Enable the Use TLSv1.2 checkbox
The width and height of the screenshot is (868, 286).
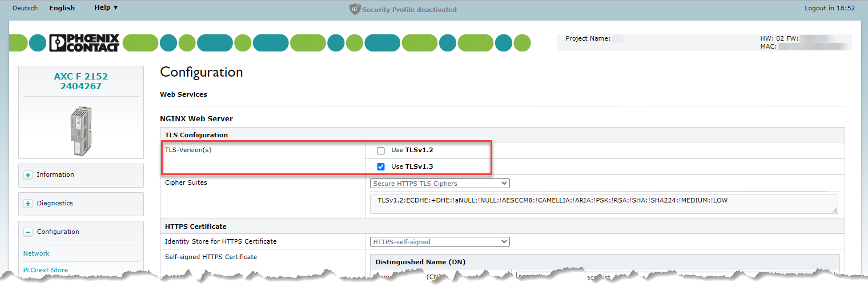click(x=381, y=150)
